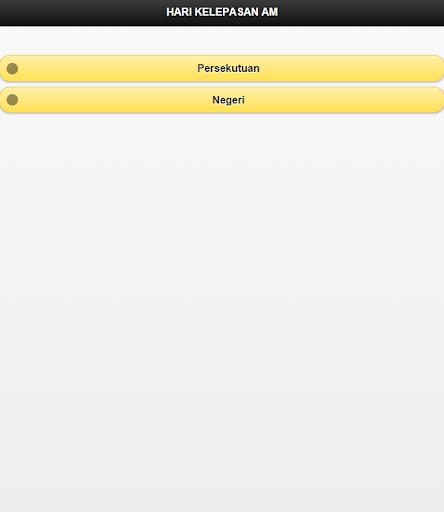
Task: Expand the Negeri option using its bullet icon
Action: [x=12, y=100]
